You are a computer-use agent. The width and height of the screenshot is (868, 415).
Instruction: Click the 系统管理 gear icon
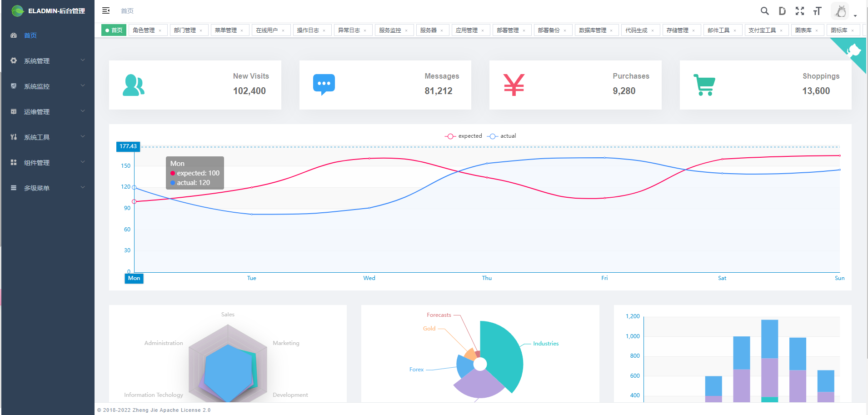14,60
